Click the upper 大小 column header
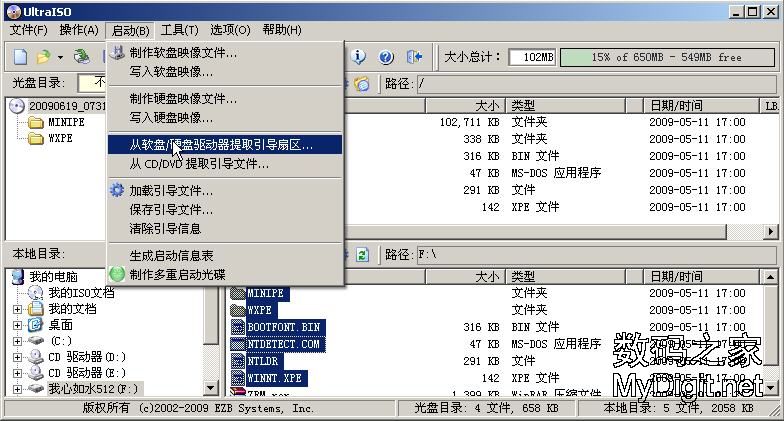Screen dimensions: 784x421 pyautogui.click(x=465, y=106)
